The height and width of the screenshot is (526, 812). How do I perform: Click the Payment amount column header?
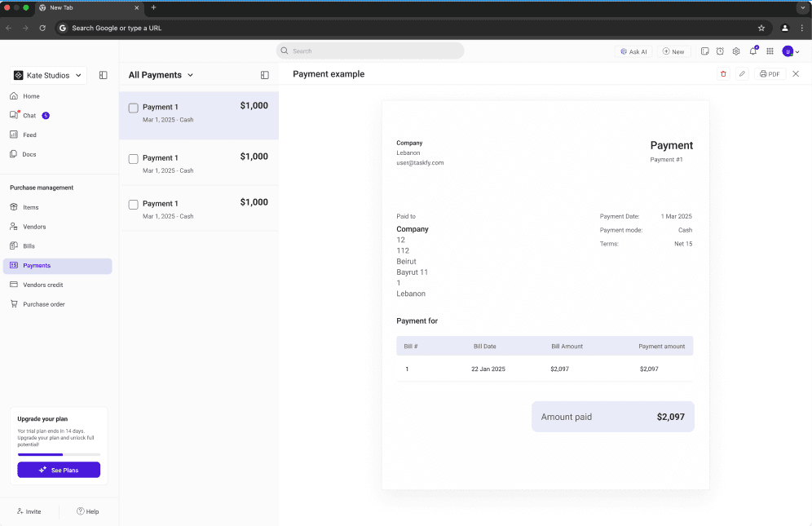coord(661,346)
